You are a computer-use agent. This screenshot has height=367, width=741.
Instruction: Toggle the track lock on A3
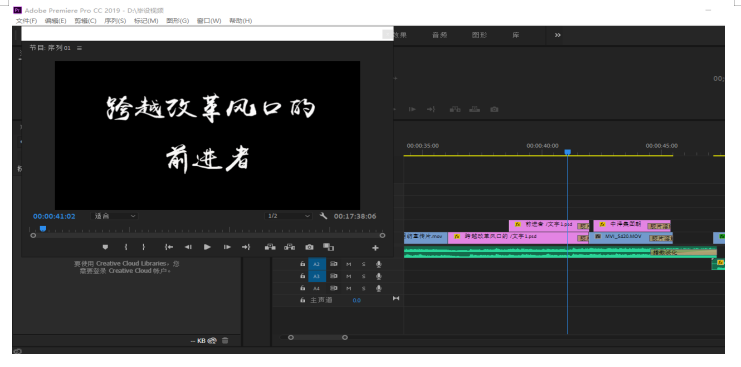(x=302, y=276)
